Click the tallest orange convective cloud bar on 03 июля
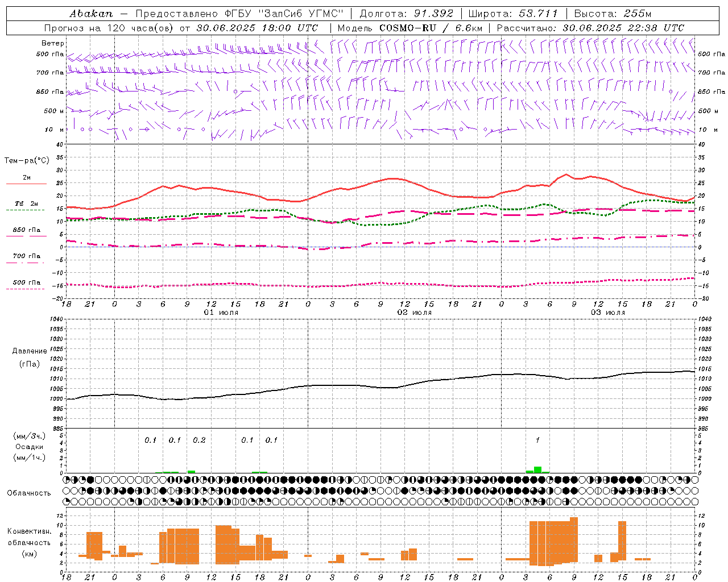 573,539
